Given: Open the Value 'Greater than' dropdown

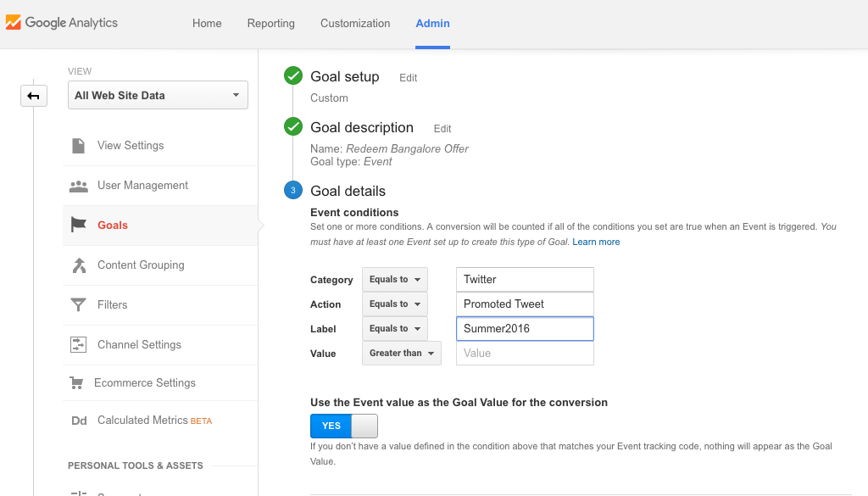Looking at the screenshot, I should (402, 354).
